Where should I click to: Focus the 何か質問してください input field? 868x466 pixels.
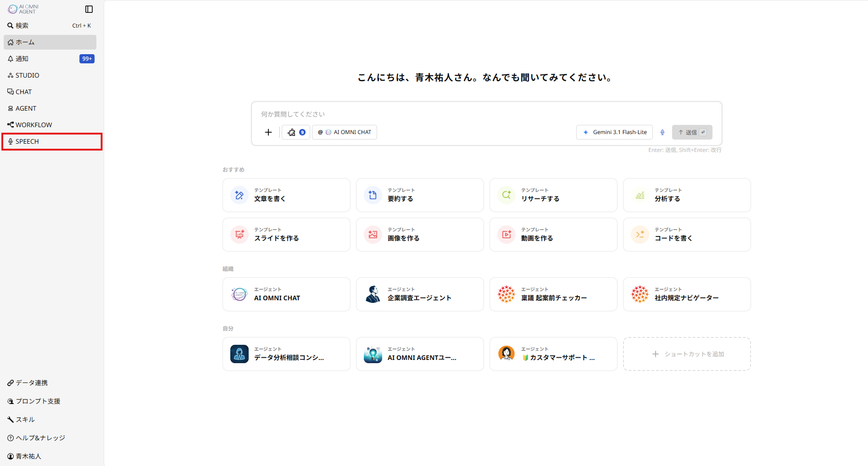[486, 114]
